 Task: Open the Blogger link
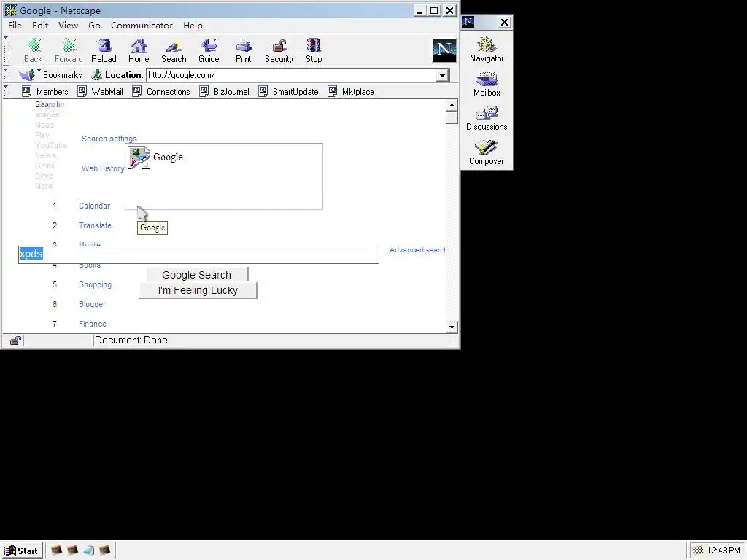pyautogui.click(x=92, y=304)
